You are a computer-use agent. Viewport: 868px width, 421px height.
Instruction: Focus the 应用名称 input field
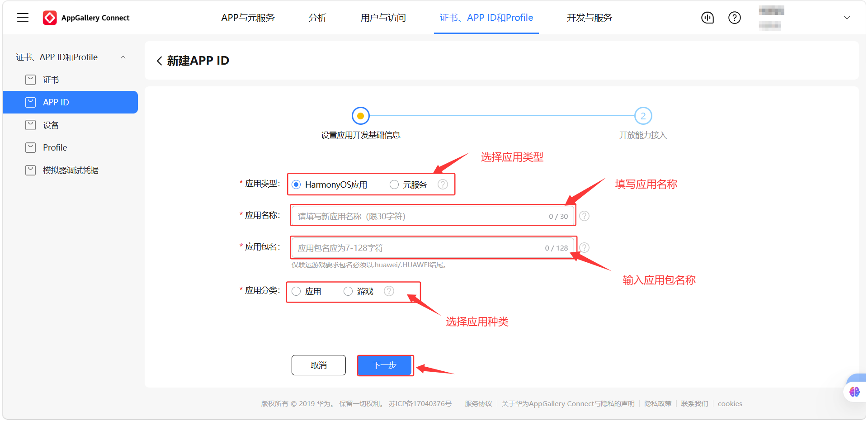(433, 216)
